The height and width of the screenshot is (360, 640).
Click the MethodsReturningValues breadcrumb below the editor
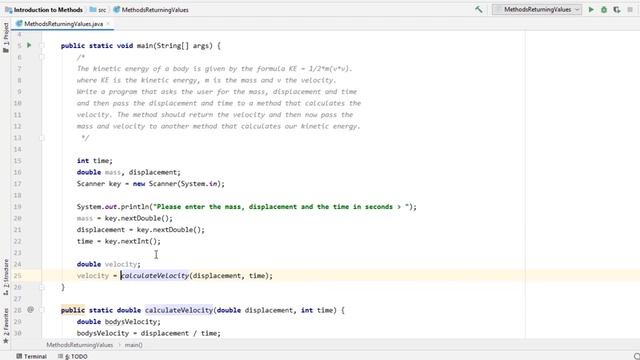[80, 345]
